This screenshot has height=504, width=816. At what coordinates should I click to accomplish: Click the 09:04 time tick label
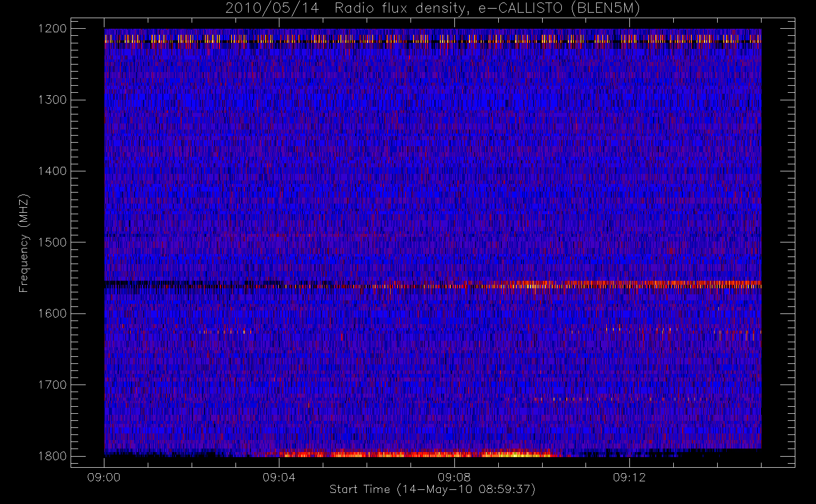(x=279, y=477)
